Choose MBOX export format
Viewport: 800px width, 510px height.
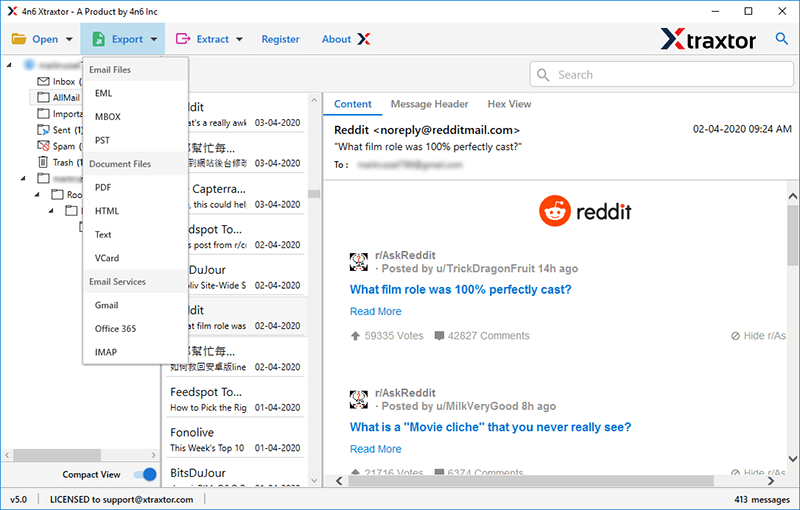135,117
